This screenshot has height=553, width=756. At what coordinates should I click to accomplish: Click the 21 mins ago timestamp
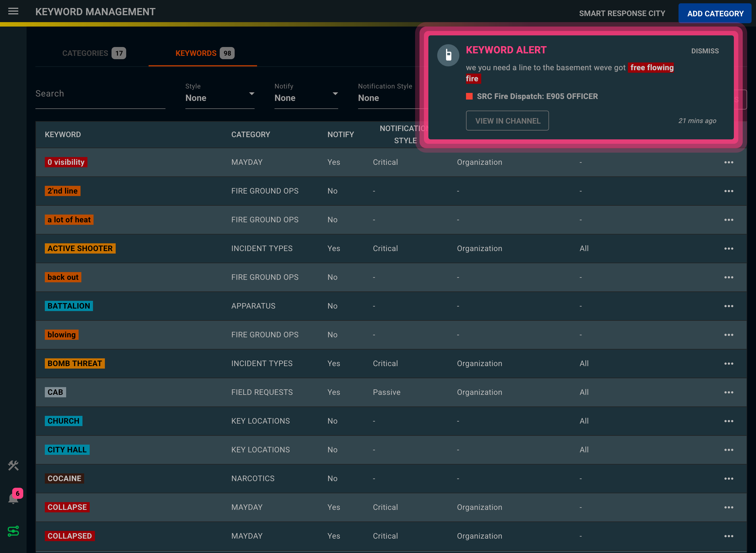pyautogui.click(x=697, y=121)
